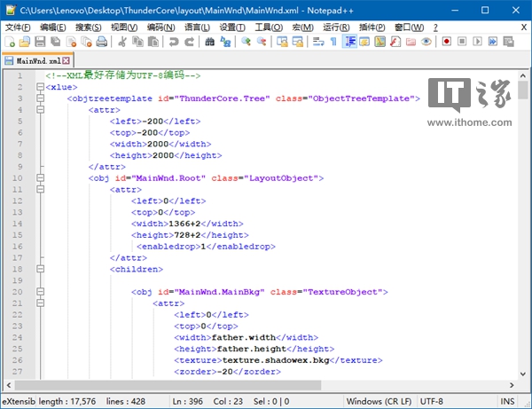Open the 文件(F) menu
This screenshot has width=532, height=409.
(18, 28)
